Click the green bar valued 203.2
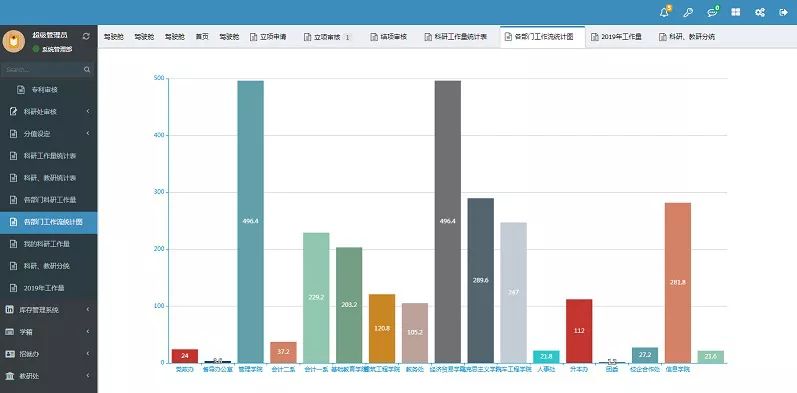 (x=349, y=305)
